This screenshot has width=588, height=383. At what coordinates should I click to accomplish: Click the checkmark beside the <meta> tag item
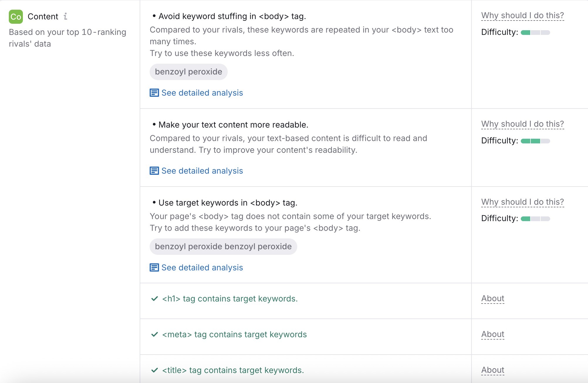(x=155, y=334)
